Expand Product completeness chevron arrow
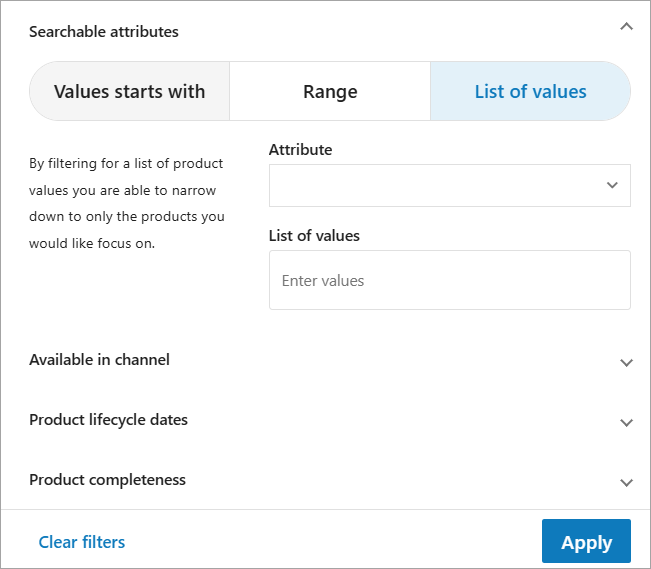Viewport: 651px width, 569px height. (x=626, y=482)
